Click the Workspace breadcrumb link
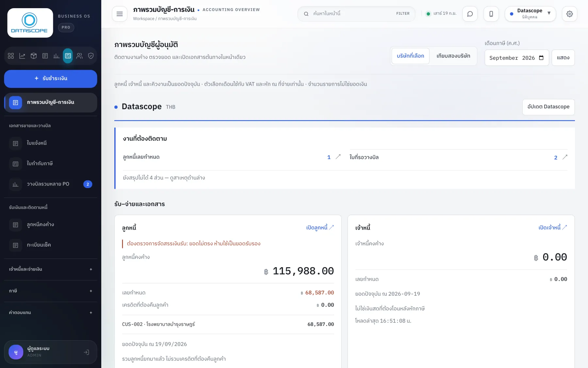588x368 pixels. [x=143, y=19]
